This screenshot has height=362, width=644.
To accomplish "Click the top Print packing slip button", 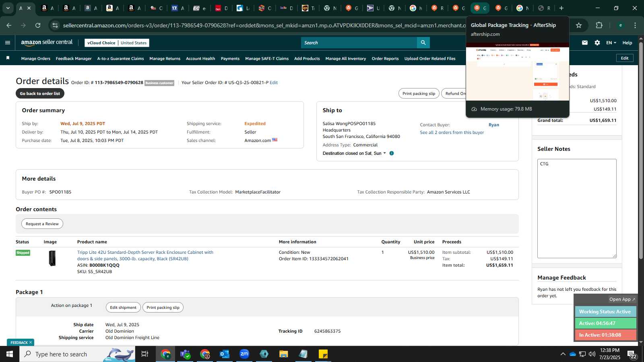I will [419, 93].
